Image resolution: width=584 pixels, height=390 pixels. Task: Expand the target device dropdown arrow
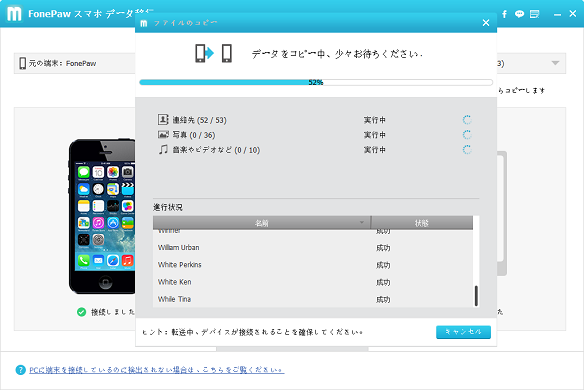point(555,63)
